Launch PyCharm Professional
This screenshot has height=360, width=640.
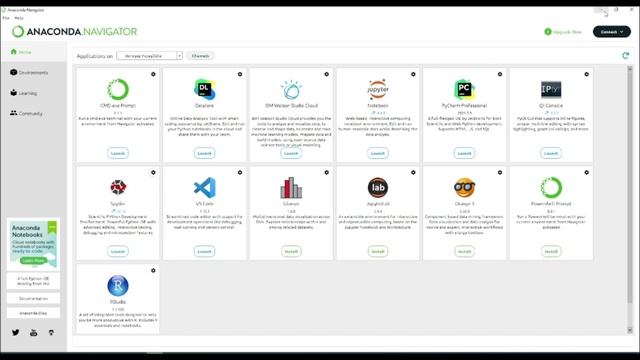(464, 153)
